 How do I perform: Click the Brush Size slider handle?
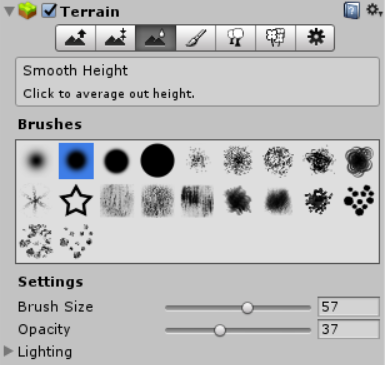click(x=247, y=308)
